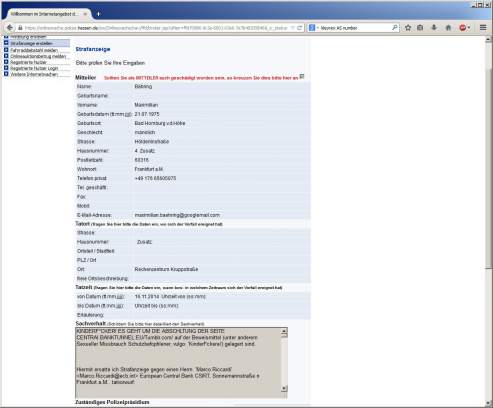Open the Registrierte Nutzer Login link

coord(34,68)
